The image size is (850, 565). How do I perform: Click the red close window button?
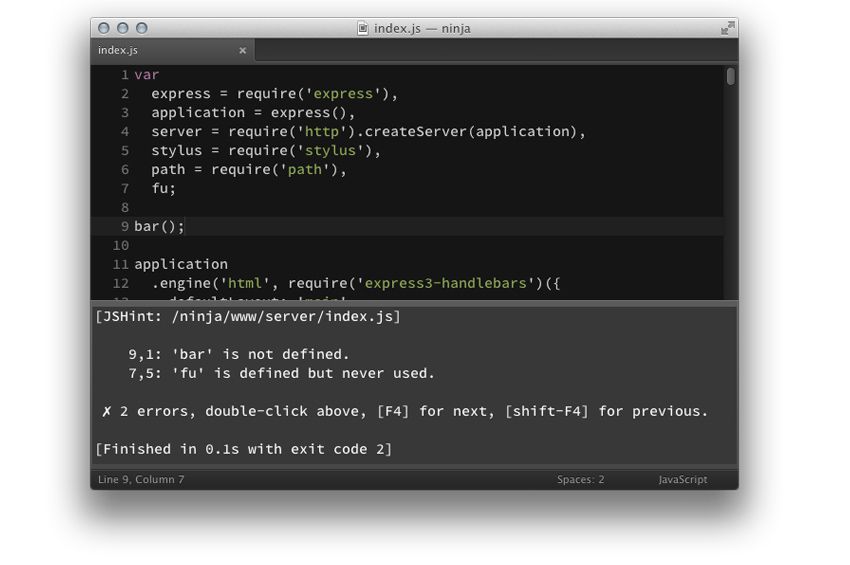[x=104, y=28]
